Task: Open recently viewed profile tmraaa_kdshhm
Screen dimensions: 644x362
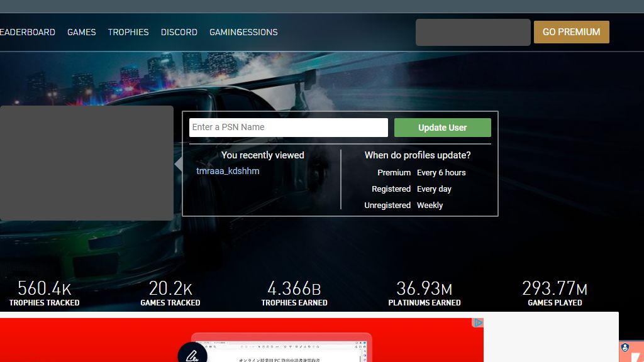Action: click(228, 171)
